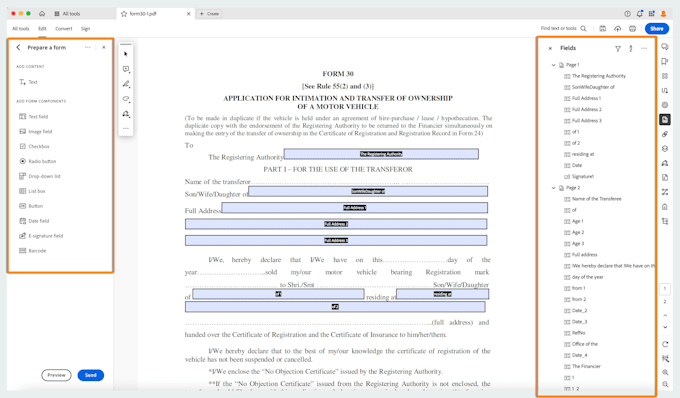Rotate the page view icon
This screenshot has width=680, height=398.
point(665,344)
